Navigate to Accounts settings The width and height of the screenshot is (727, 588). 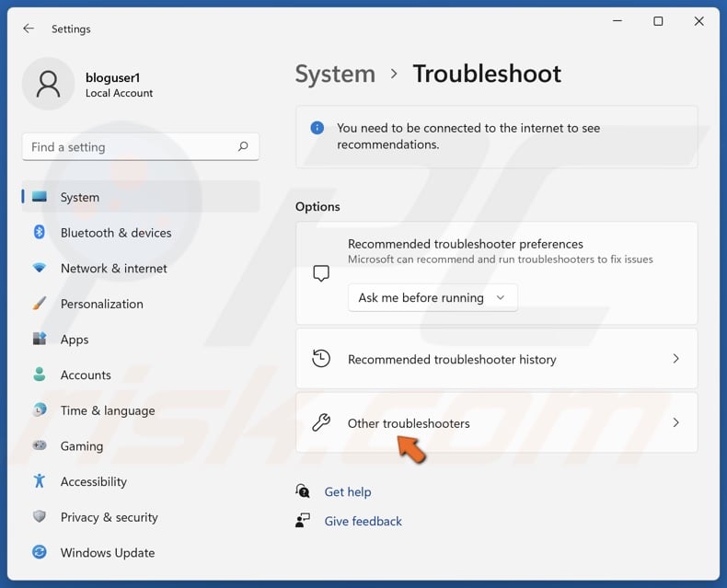(141, 375)
